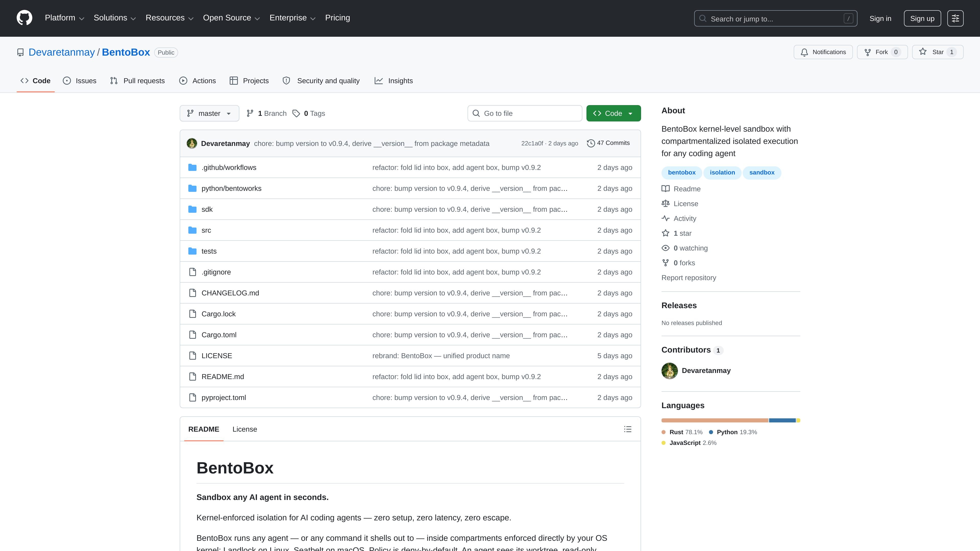
Task: Expand the Platform menu
Action: (x=64, y=18)
